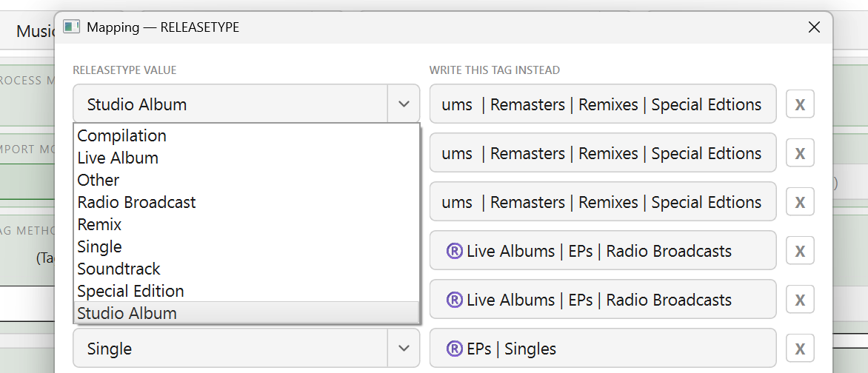Select Radio Broadcast from list

(136, 203)
